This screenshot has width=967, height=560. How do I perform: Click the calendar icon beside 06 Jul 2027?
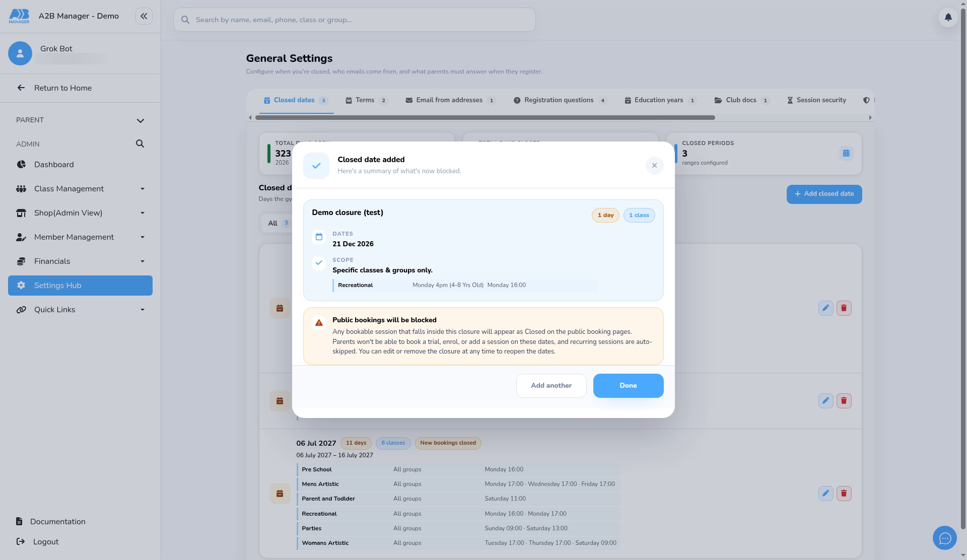280,494
